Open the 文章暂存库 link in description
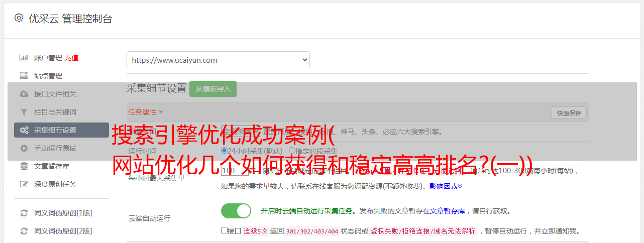The image size is (644, 243). click(448, 211)
